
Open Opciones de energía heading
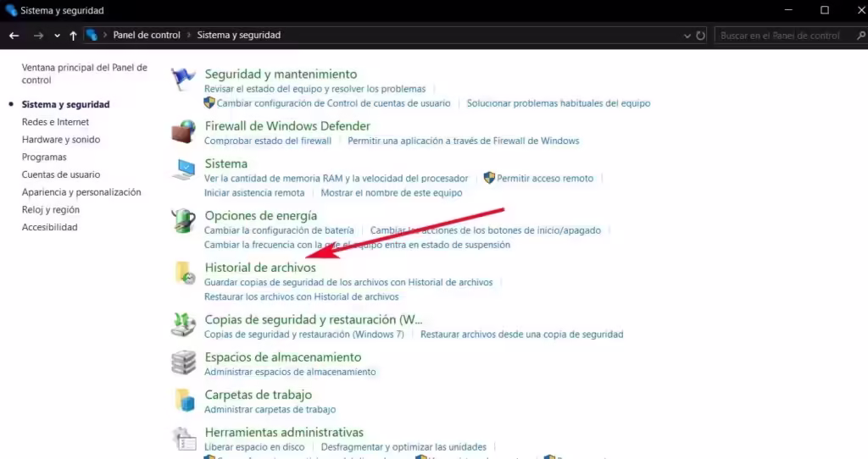pos(261,216)
